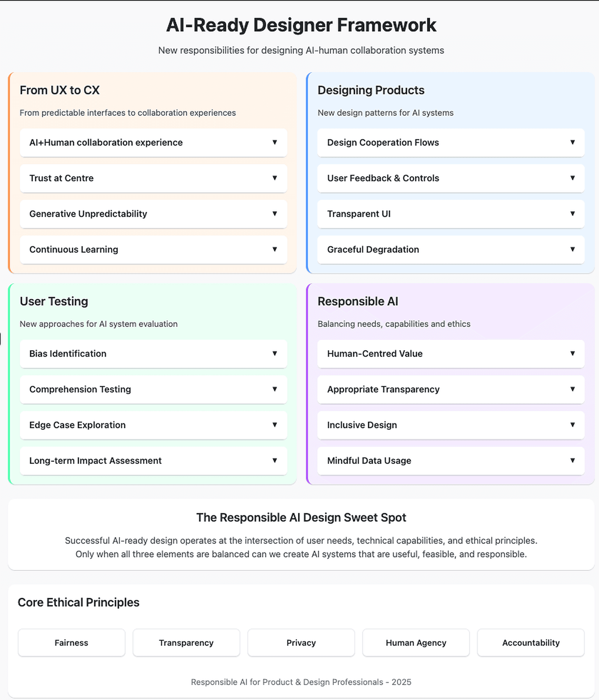Screen dimensions: 599x700
Task: Expand Comprehension Testing details
Action: (153, 389)
